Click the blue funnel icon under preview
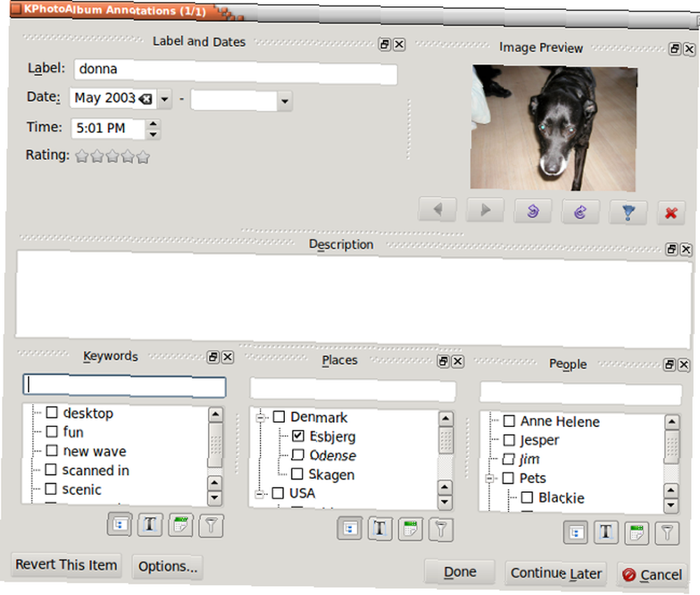700x595 pixels. point(628,213)
